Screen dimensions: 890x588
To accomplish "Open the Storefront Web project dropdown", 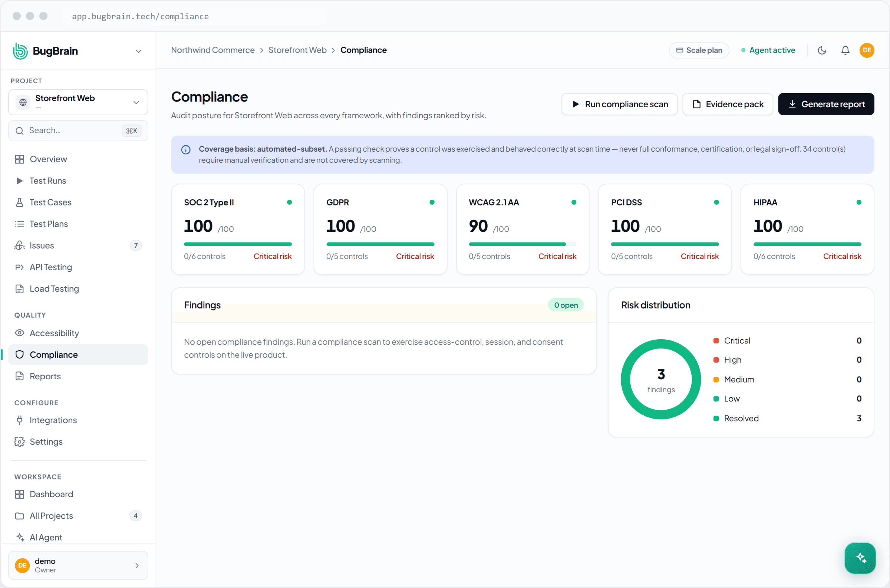I will pyautogui.click(x=78, y=102).
